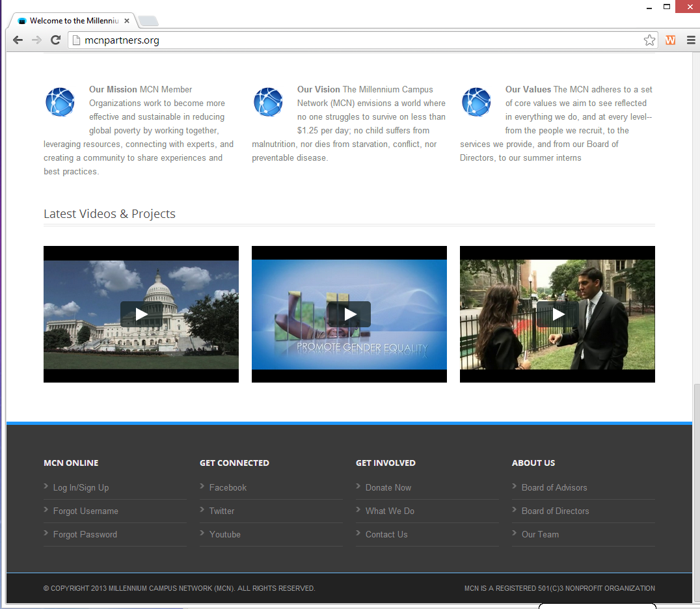
Task: Click the Our Values heading
Action: (x=528, y=89)
